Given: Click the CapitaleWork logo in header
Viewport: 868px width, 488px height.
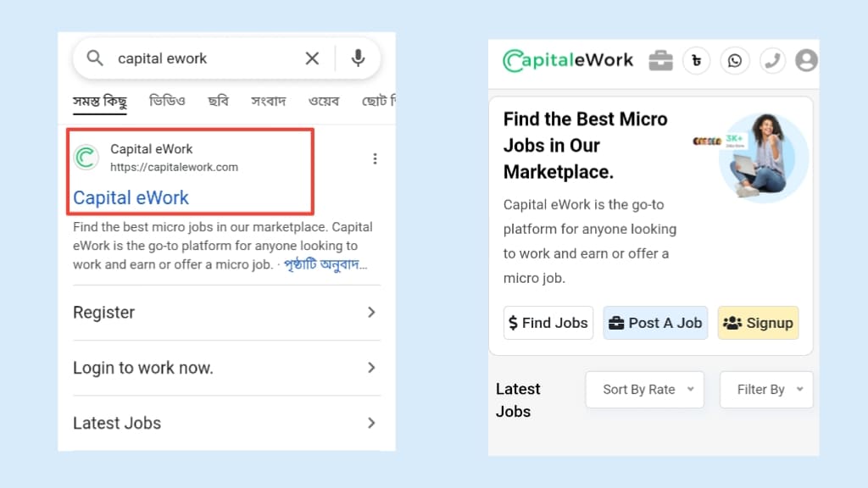Looking at the screenshot, I should 568,60.
